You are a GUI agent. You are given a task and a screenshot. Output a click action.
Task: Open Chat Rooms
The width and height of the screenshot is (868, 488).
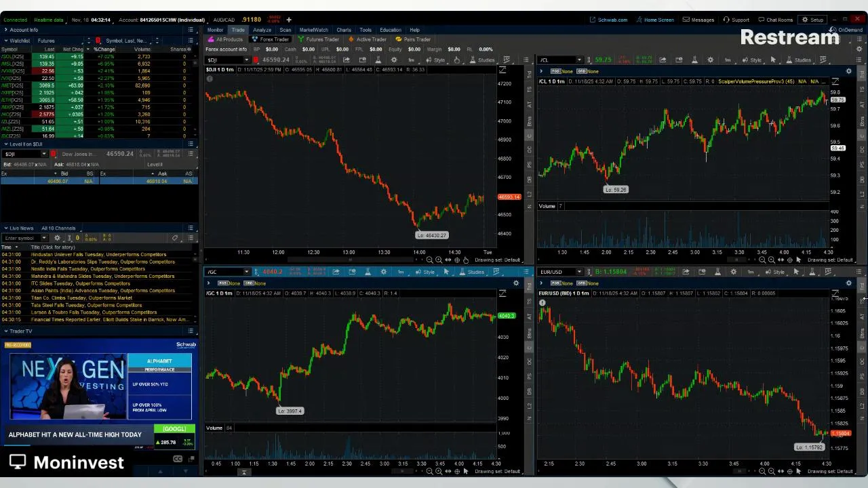[775, 20]
